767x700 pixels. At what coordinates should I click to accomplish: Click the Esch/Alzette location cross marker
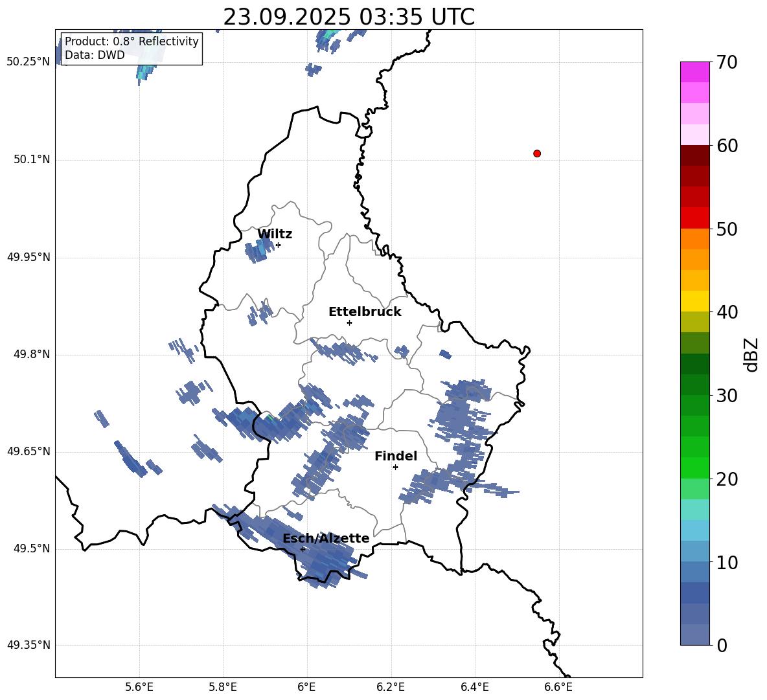point(303,549)
